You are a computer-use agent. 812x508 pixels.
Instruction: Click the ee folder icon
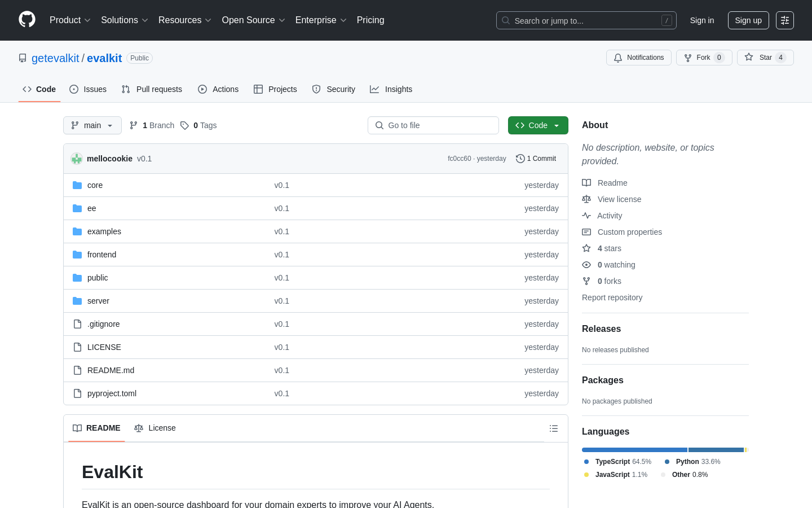pyautogui.click(x=77, y=208)
